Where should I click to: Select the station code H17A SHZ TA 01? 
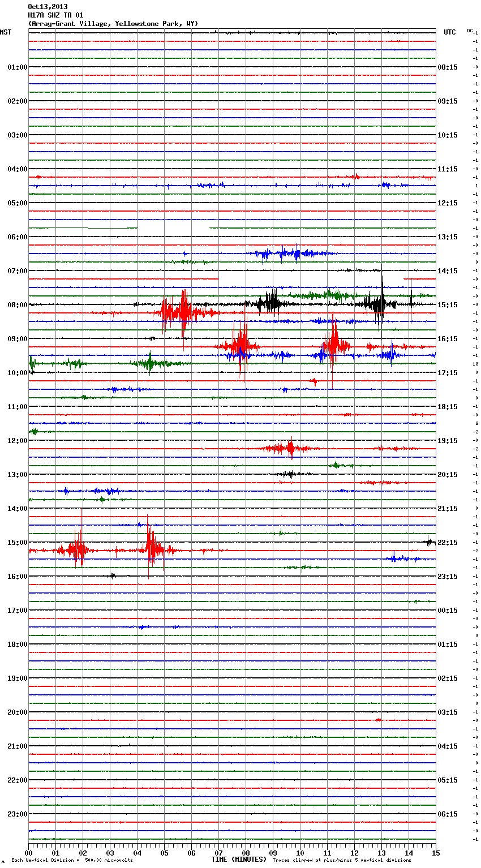click(x=55, y=15)
